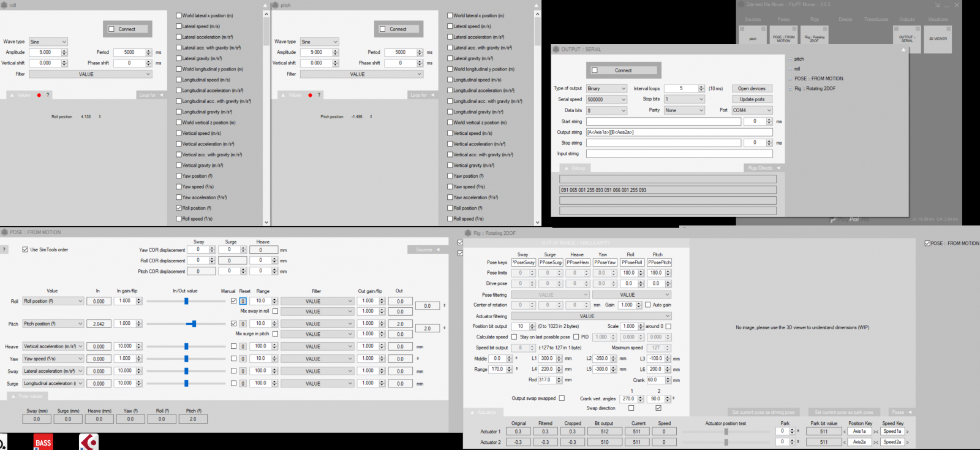Toggle the Use SimTools order checkbox
Viewport: 980px width, 450px height.
25,250
